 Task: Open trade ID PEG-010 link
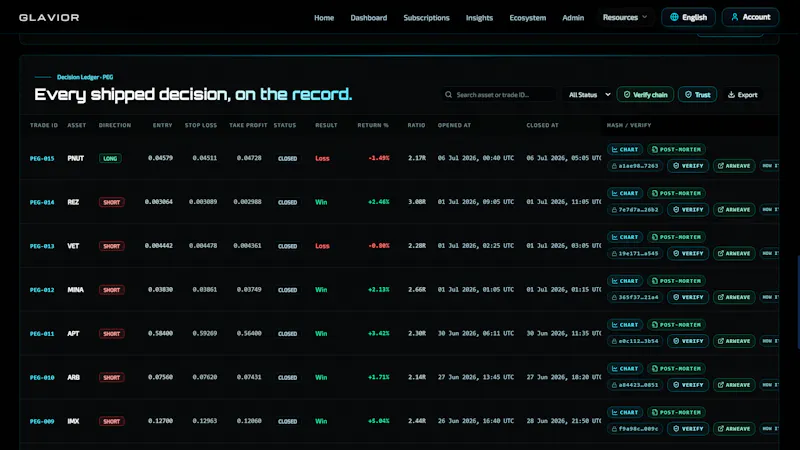42,378
